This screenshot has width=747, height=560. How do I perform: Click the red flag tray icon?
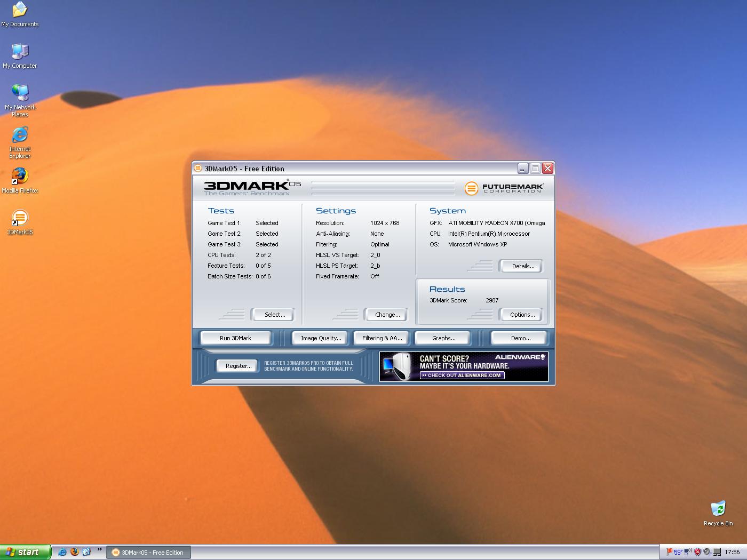[x=669, y=552]
